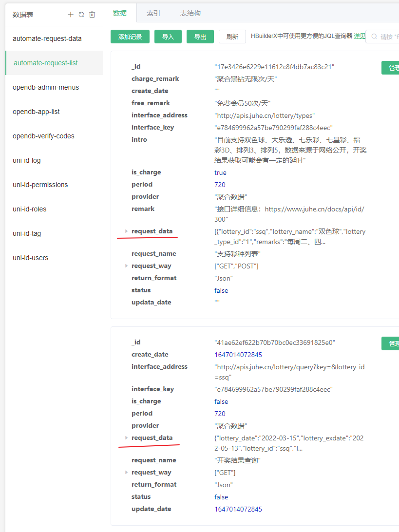
Task: Click request_way value ["GET","POST"]
Action: coord(236,266)
